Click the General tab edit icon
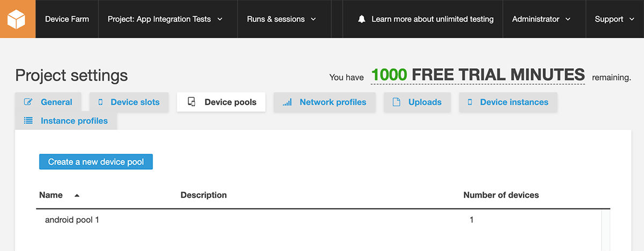The image size is (644, 251). point(28,102)
